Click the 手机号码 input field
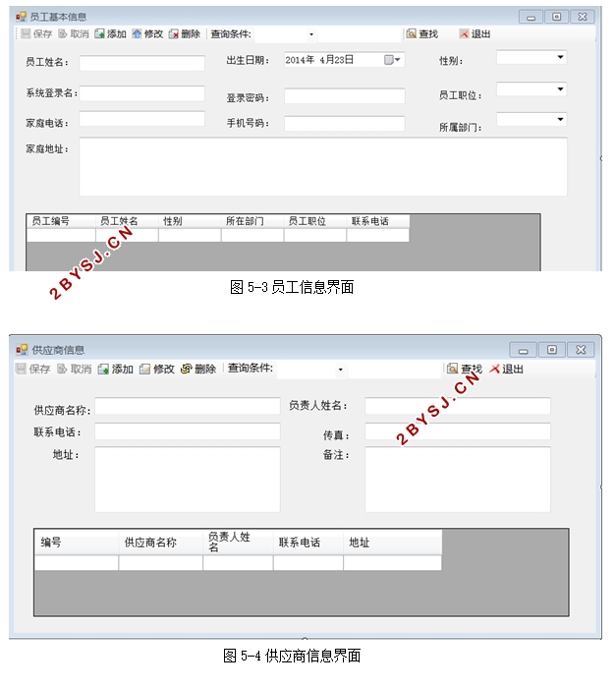The width and height of the screenshot is (616, 688). click(345, 124)
